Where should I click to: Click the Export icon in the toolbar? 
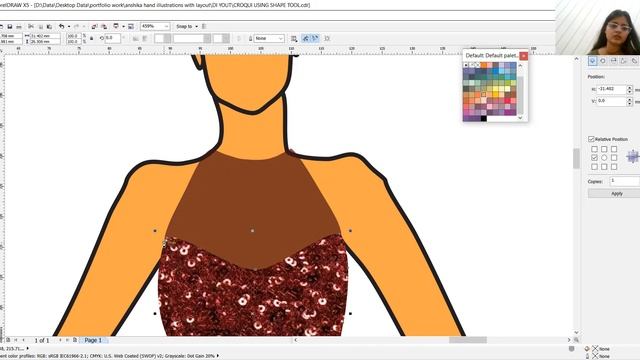click(x=104, y=27)
